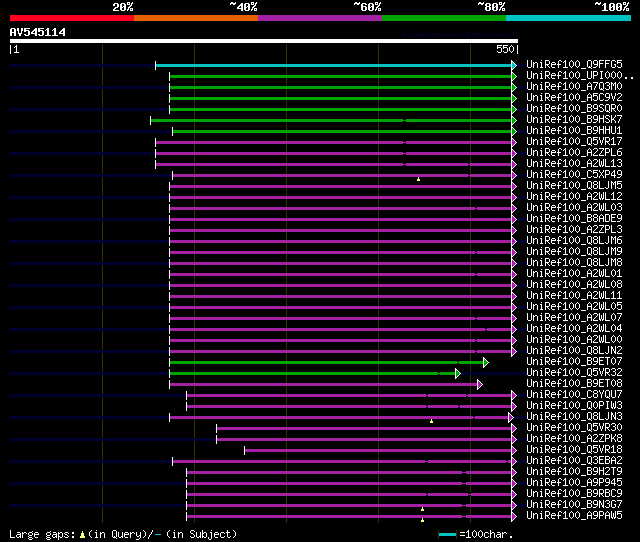Image resolution: width=640 pixels, height=542 pixels.
Task: Click the green alignment bar for Q5VR32
Action: pyautogui.click(x=312, y=373)
